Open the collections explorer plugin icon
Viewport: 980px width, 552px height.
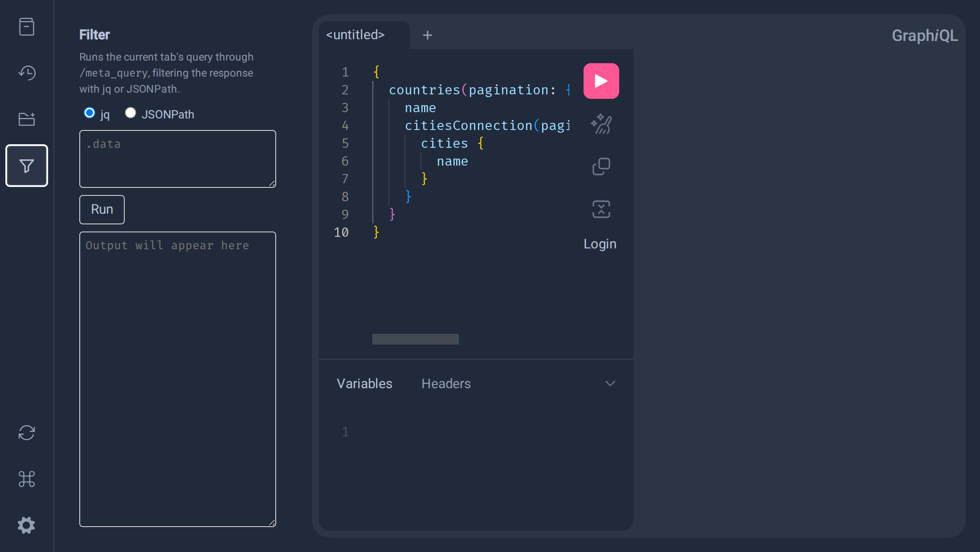click(27, 119)
